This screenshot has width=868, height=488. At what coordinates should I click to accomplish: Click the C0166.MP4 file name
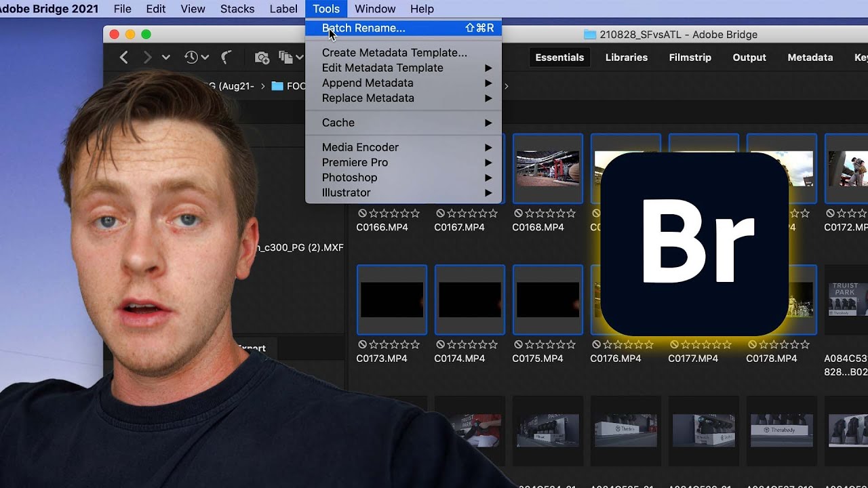382,227
